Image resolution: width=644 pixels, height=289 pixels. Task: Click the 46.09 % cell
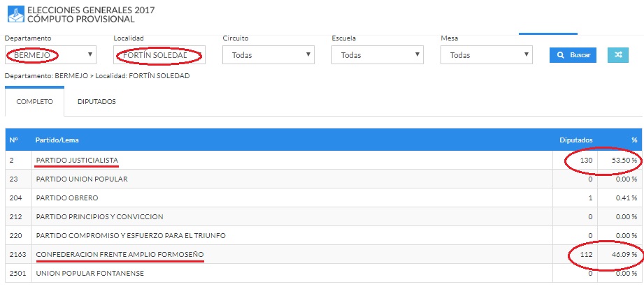[619, 255]
